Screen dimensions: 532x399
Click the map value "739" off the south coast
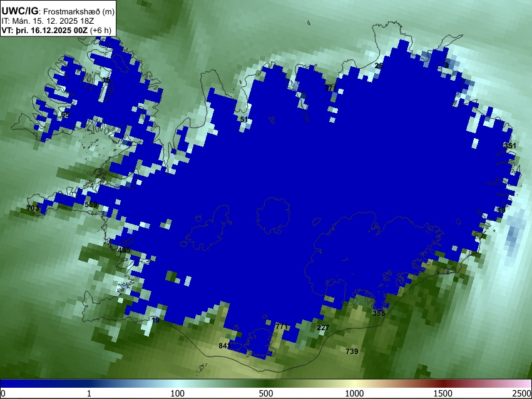[x=352, y=351]
